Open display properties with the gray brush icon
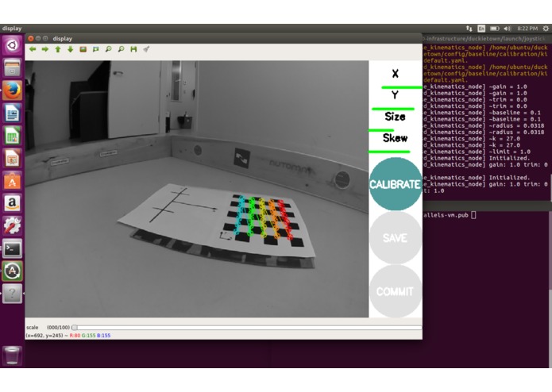This screenshot has width=552, height=392. (146, 49)
